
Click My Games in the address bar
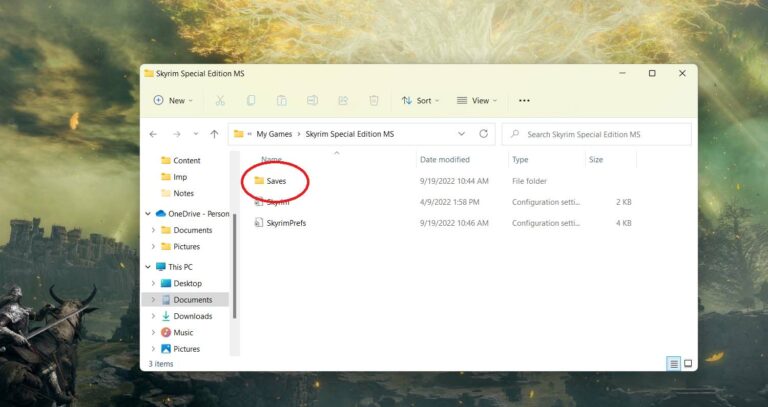pyautogui.click(x=274, y=134)
